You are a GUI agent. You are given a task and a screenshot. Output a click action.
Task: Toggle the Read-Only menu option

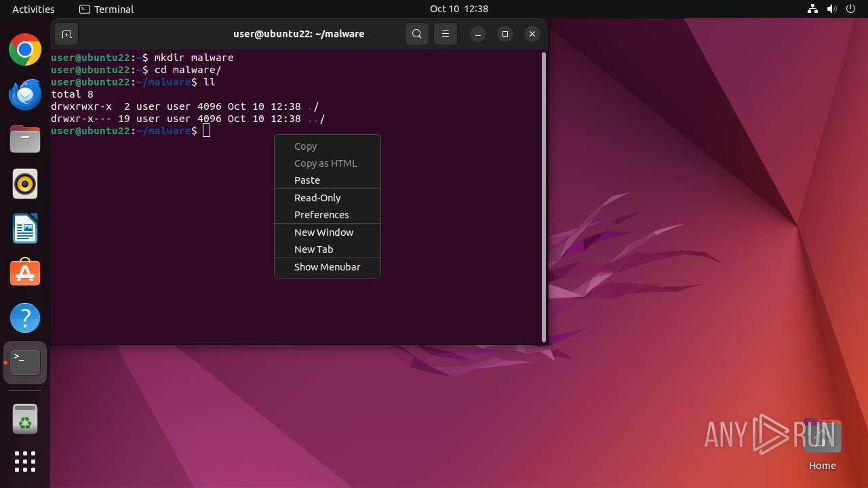pos(328,197)
